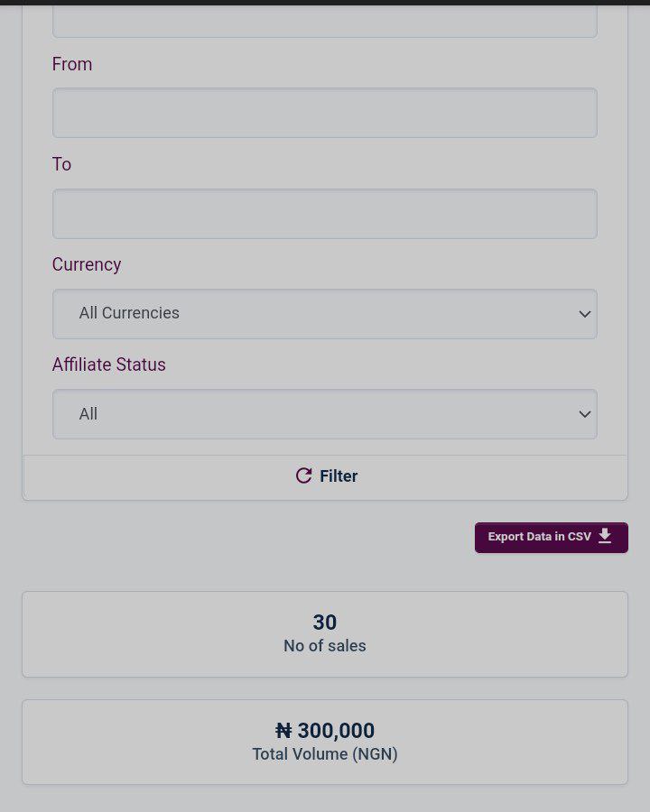
Task: Click the download icon on Export Data button
Action: tap(605, 536)
